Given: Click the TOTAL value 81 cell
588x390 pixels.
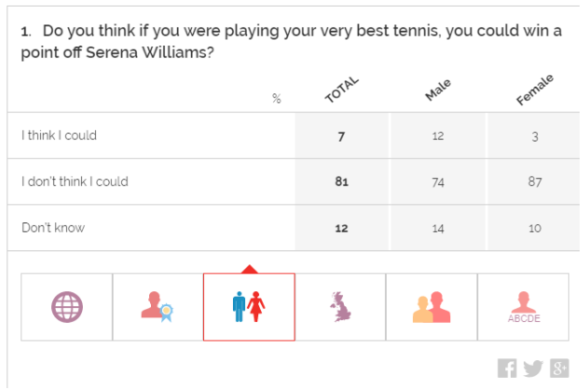Looking at the screenshot, I should click(x=342, y=182).
